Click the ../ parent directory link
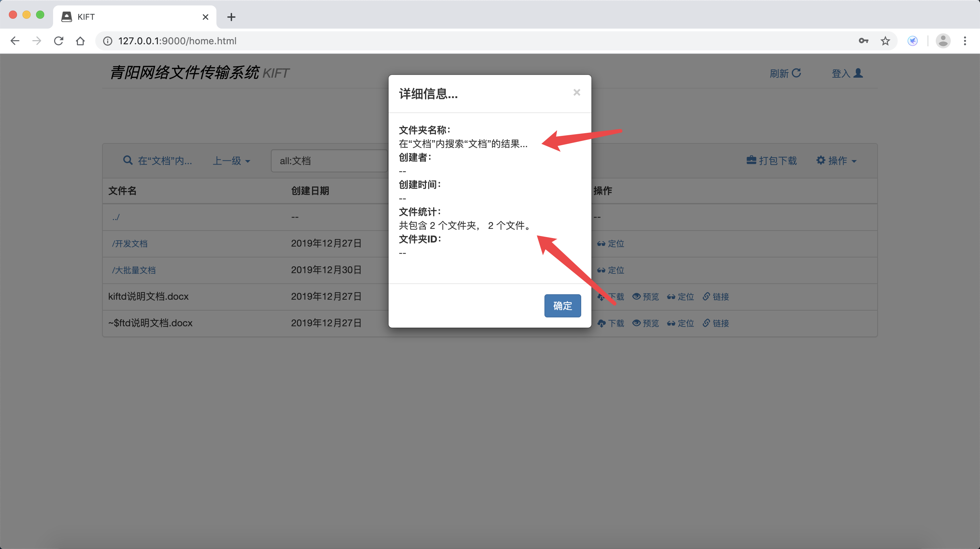The image size is (980, 549). [116, 217]
